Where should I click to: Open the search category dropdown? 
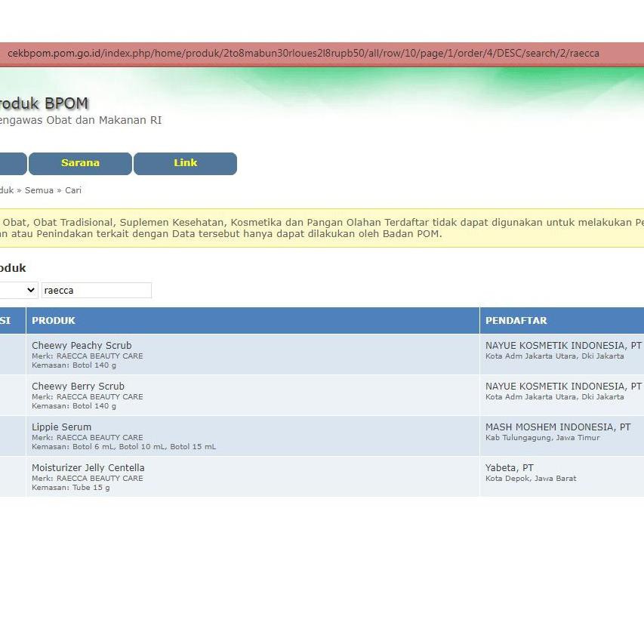18,291
